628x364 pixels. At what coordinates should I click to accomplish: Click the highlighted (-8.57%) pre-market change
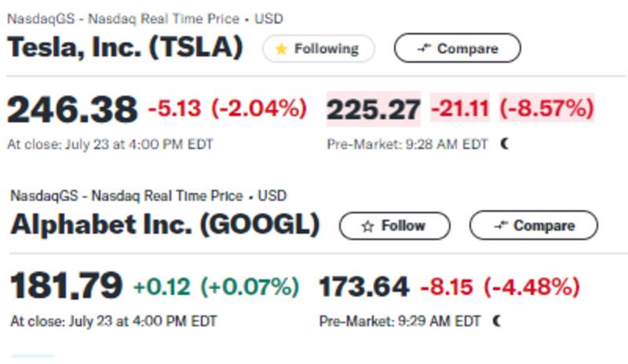(546, 107)
